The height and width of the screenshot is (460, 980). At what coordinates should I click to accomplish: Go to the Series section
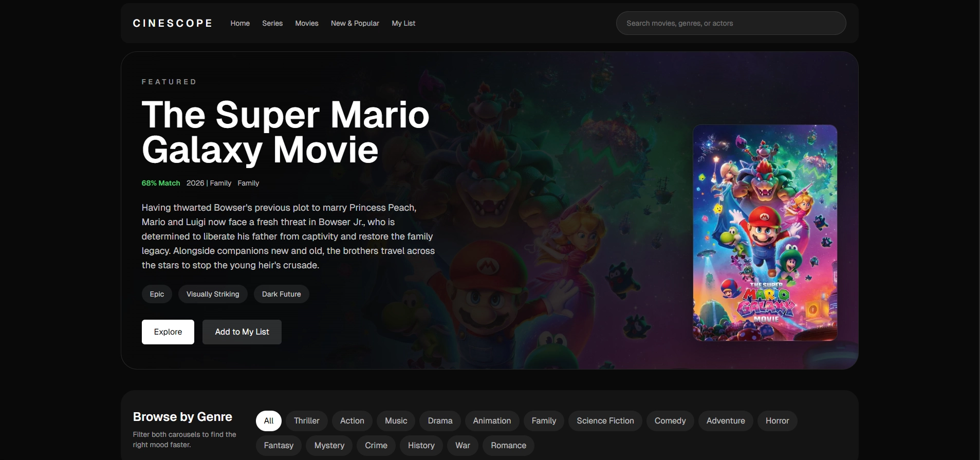click(272, 23)
